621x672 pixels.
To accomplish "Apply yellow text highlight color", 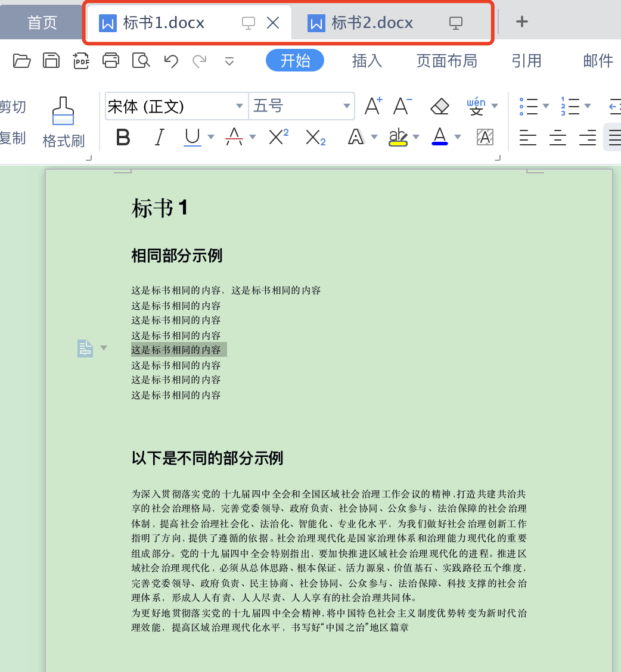I will click(x=398, y=137).
